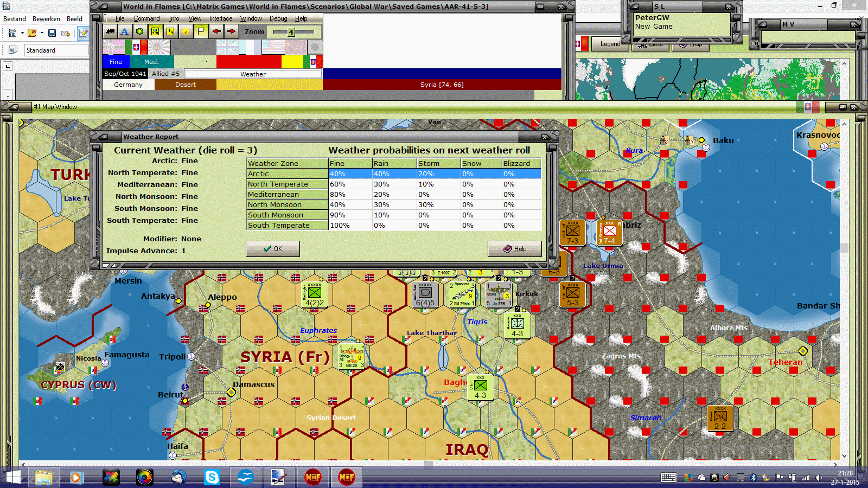Click the South Temperate row in weather table
The height and width of the screenshot is (488, 868).
394,226
